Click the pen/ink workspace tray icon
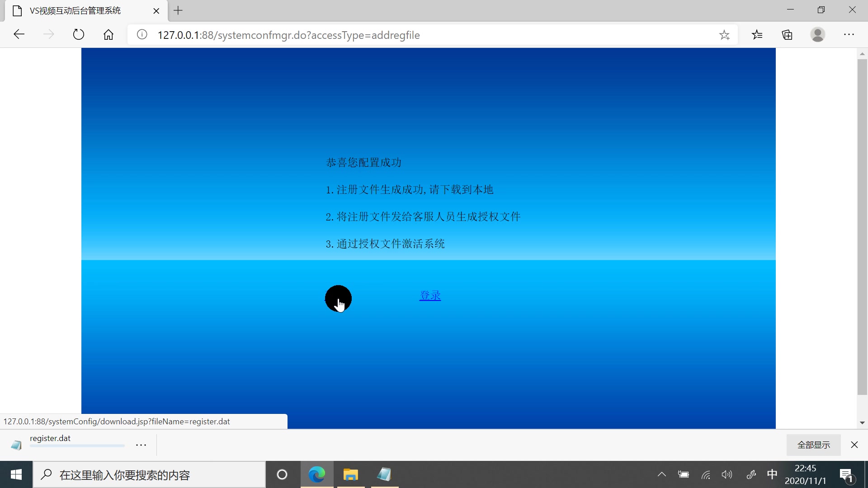 click(751, 474)
